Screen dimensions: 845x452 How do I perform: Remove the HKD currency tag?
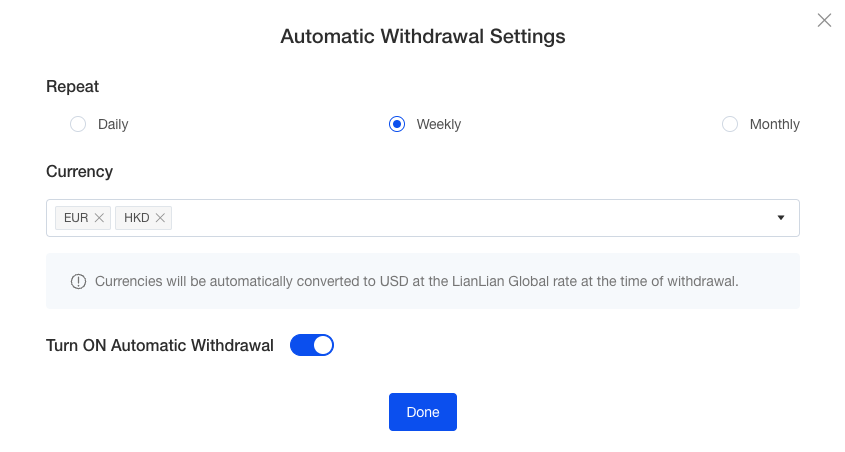click(160, 218)
